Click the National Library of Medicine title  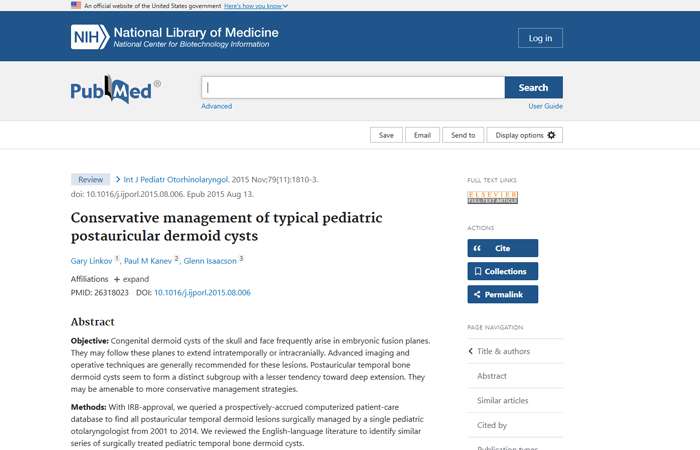[x=196, y=33]
